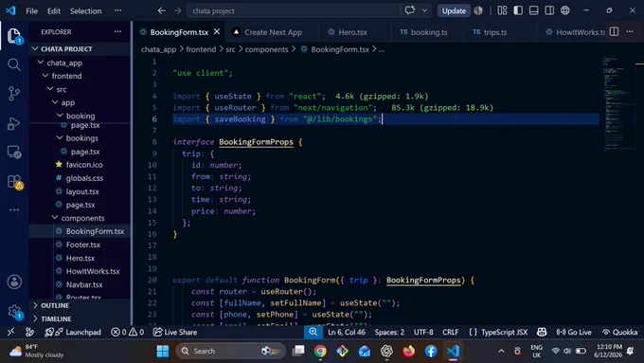The image size is (644, 363).
Task: Switch to the booking.ts tab
Action: [429, 32]
